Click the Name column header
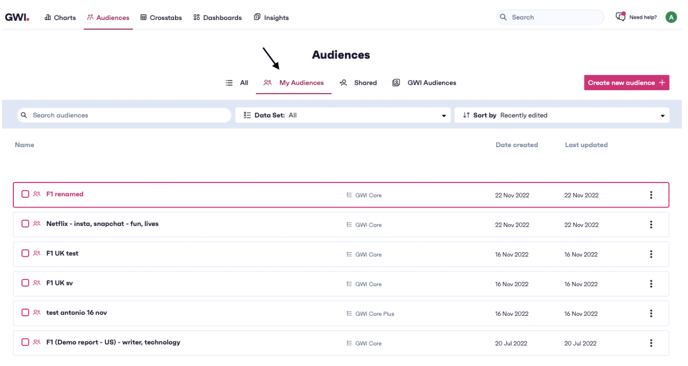This screenshot has width=688, height=366. click(x=25, y=145)
